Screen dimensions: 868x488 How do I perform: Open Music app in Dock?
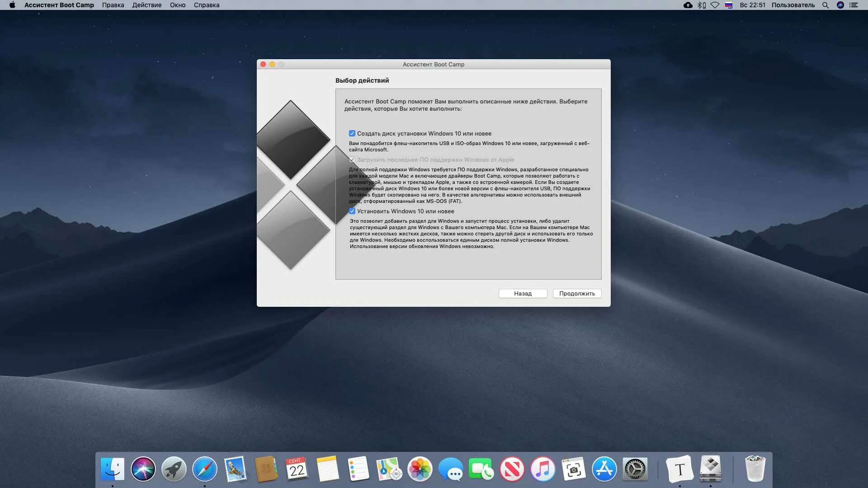[x=542, y=469]
